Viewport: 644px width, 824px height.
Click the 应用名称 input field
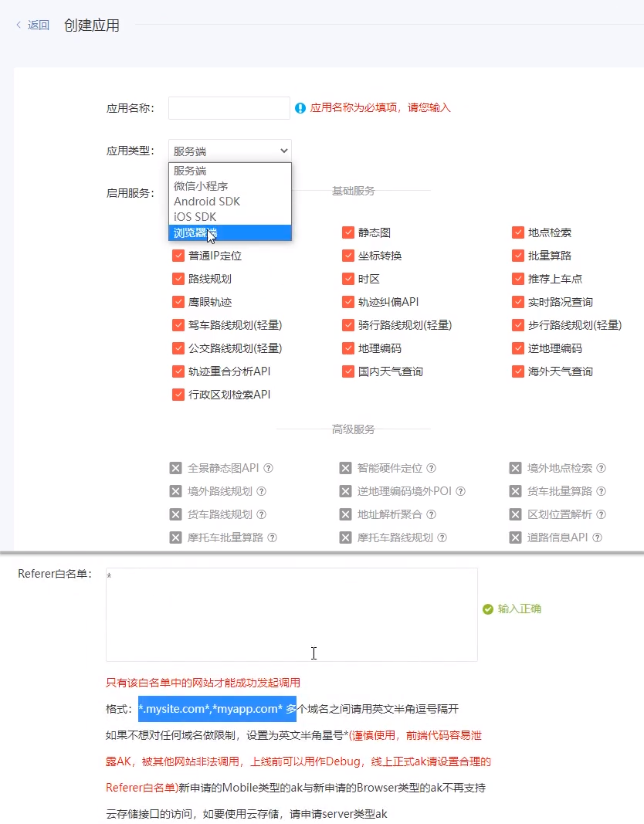[229, 108]
